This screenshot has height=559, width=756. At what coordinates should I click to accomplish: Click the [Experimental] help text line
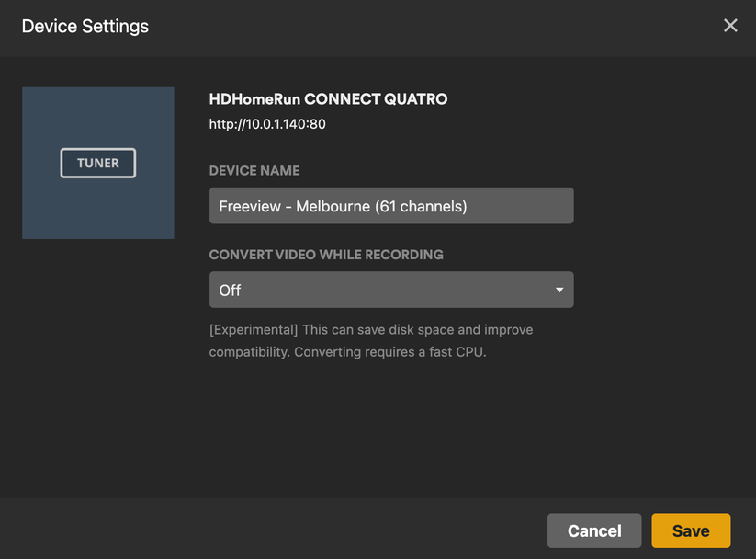pyautogui.click(x=371, y=330)
